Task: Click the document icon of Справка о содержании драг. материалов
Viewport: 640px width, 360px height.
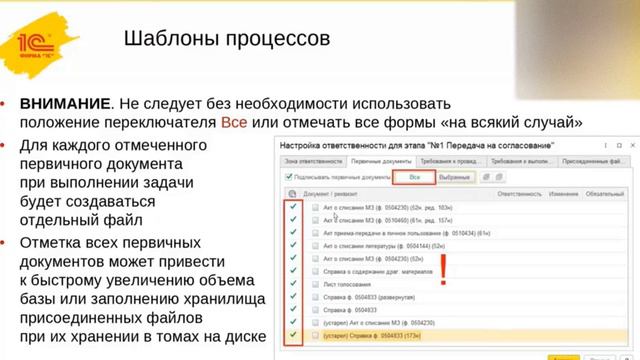Action: point(315,271)
